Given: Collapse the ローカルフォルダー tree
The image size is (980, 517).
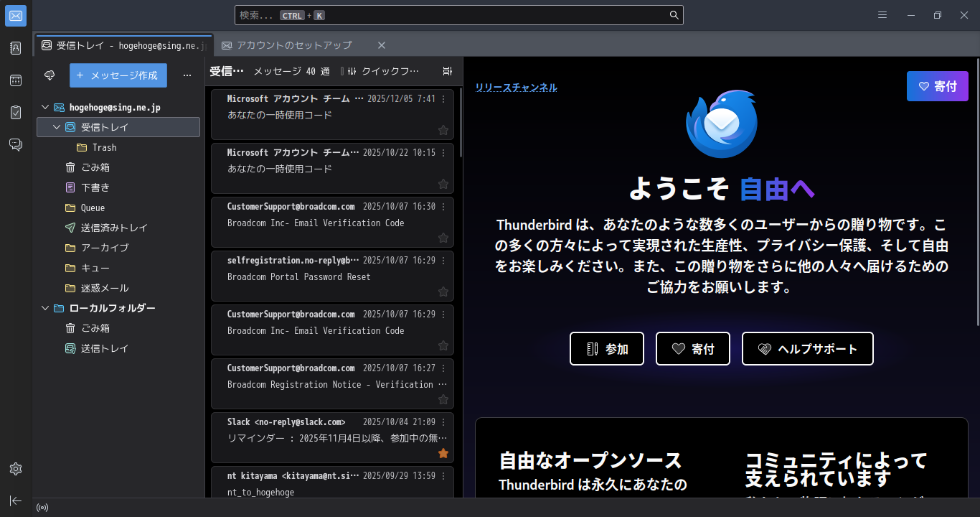Looking at the screenshot, I should click(45, 308).
